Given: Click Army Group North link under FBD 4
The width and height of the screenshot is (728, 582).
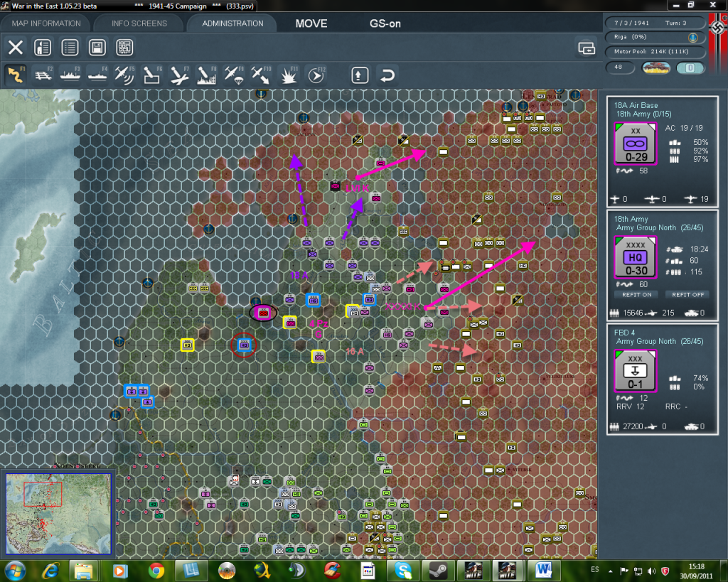Looking at the screenshot, I should click(x=660, y=342).
